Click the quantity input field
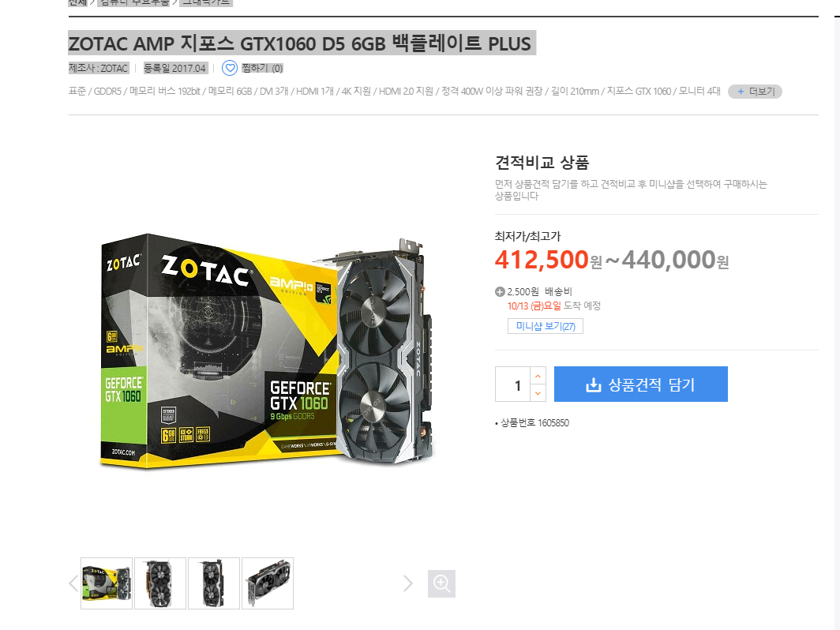The height and width of the screenshot is (630, 840). coord(512,384)
